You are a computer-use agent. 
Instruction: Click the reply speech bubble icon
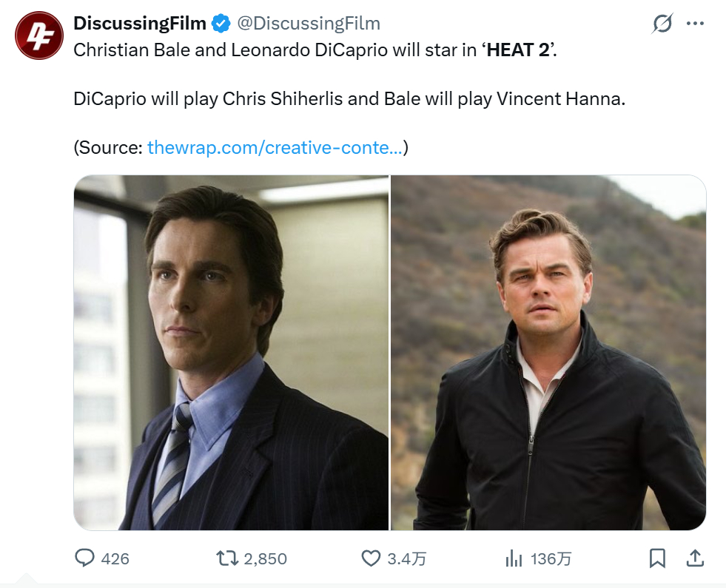click(84, 558)
